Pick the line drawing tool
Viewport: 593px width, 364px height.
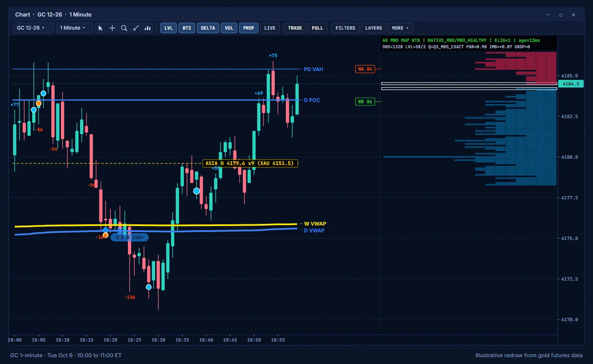(x=136, y=28)
